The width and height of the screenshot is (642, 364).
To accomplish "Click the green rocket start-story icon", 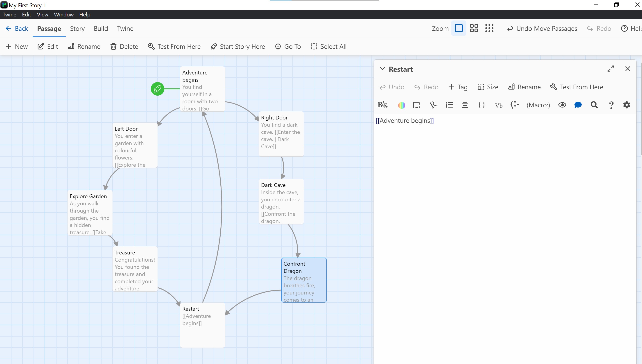I will (x=157, y=89).
